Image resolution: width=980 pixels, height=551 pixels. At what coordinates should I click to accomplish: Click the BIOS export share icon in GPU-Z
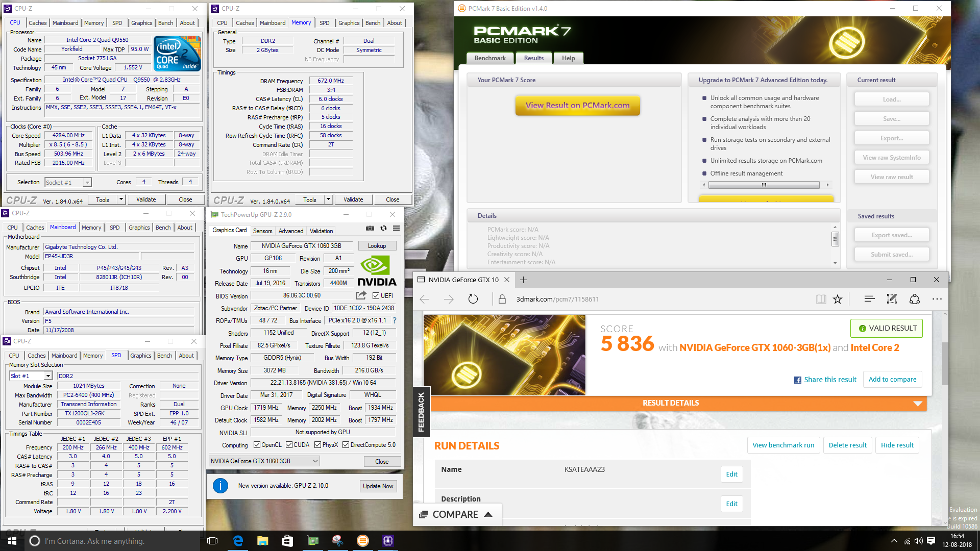coord(361,295)
